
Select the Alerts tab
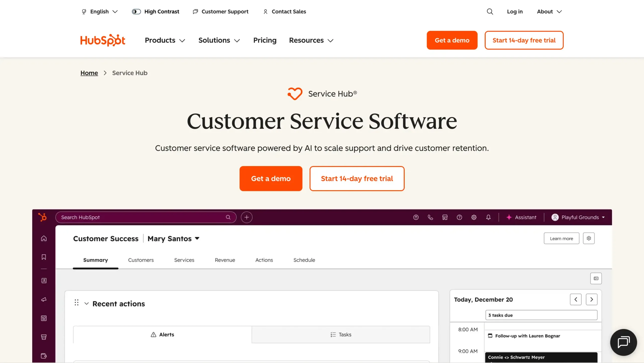(x=163, y=334)
